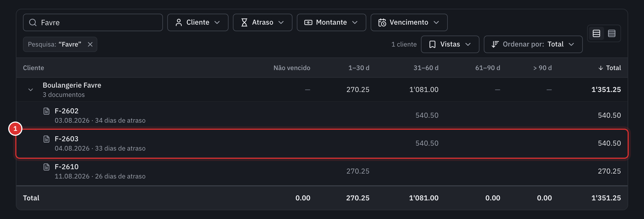Click F-2602 date 03.08.2026 · 34 dias de atraso

coord(100,120)
